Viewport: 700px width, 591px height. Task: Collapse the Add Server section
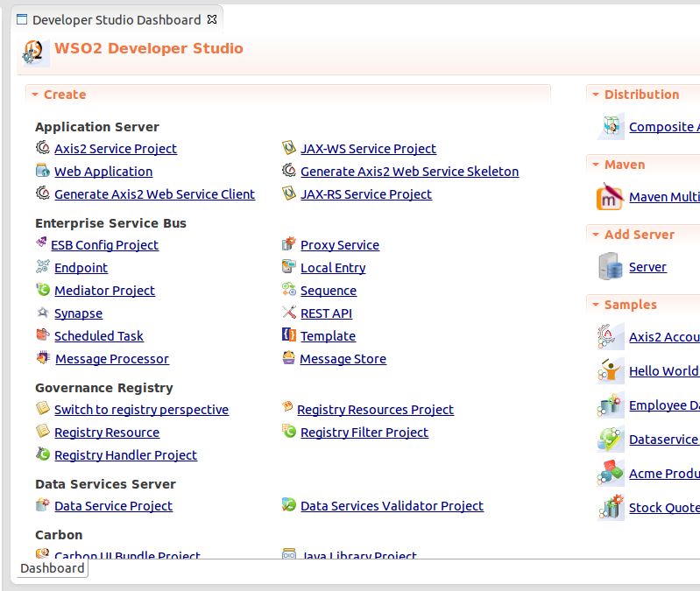tap(596, 235)
